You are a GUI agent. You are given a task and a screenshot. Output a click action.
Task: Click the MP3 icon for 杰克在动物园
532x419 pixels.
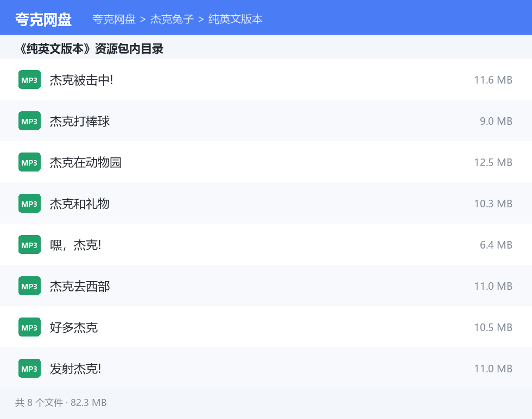point(29,162)
